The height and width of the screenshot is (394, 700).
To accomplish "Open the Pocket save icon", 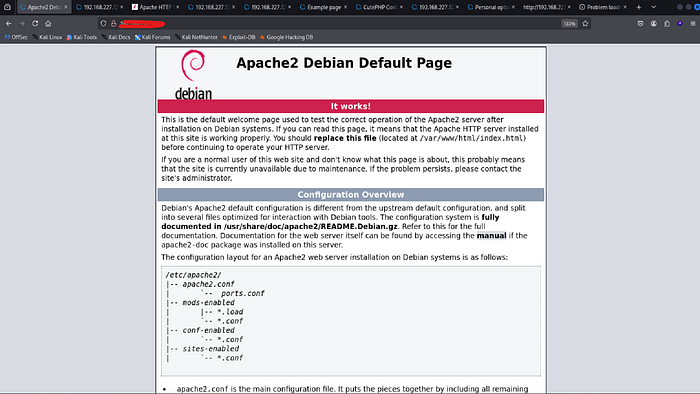I will [x=640, y=24].
